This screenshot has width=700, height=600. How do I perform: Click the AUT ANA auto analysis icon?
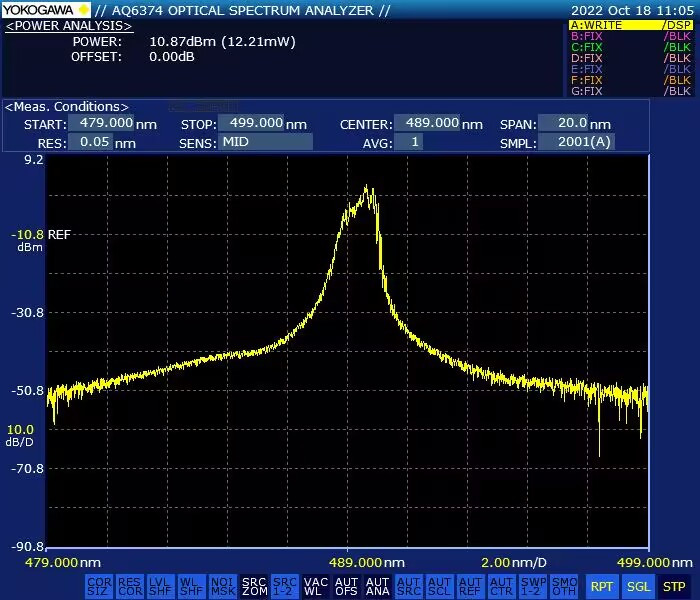coord(377,586)
